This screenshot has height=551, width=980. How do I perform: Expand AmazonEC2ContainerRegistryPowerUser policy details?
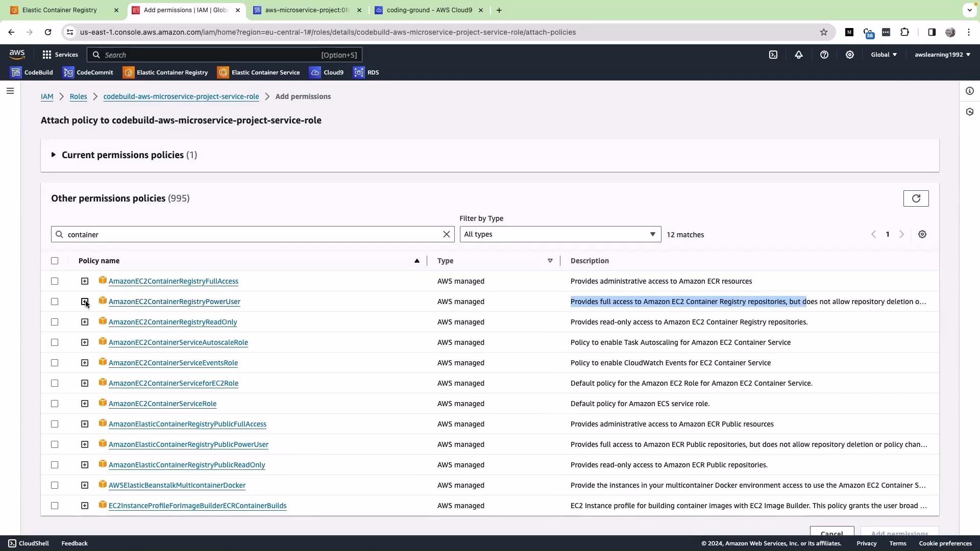tap(85, 302)
